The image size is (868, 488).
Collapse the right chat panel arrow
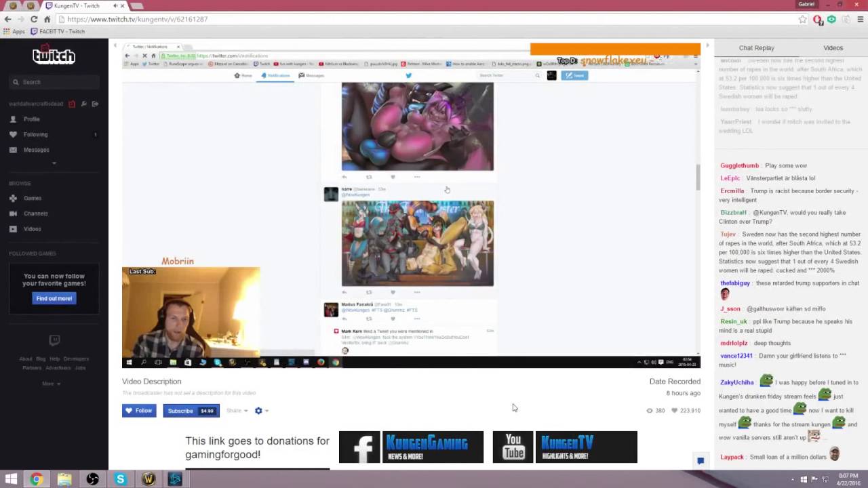(707, 45)
